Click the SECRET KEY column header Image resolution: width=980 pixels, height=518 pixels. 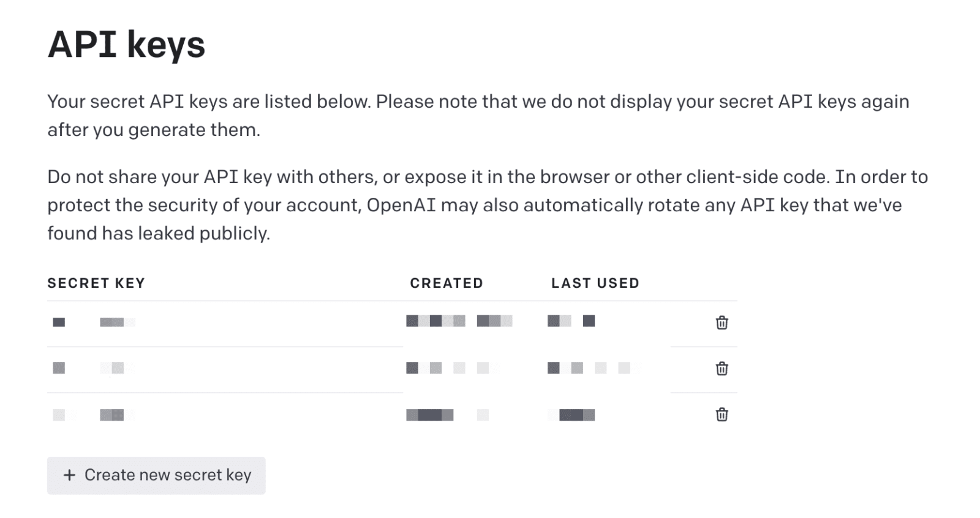(96, 283)
